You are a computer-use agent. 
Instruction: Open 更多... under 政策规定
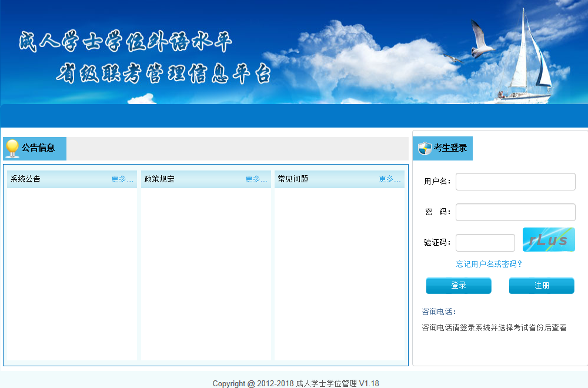pos(255,179)
